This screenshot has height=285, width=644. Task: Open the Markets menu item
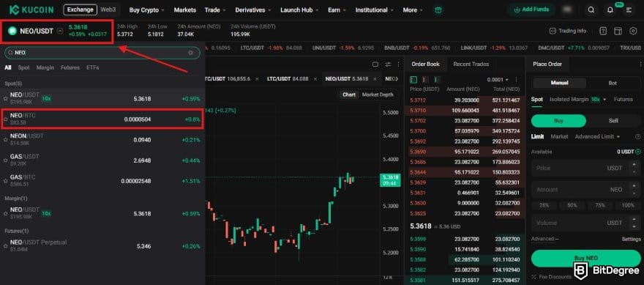[185, 10]
